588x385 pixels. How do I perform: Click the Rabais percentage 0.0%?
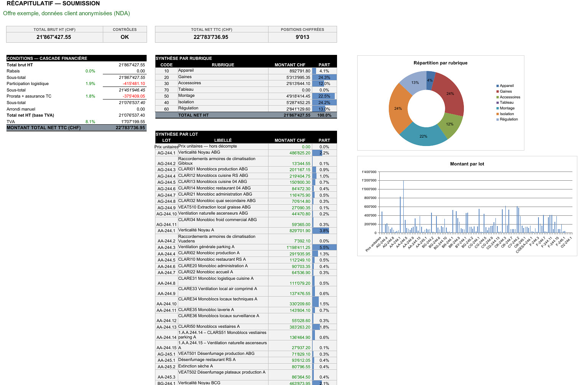click(90, 71)
